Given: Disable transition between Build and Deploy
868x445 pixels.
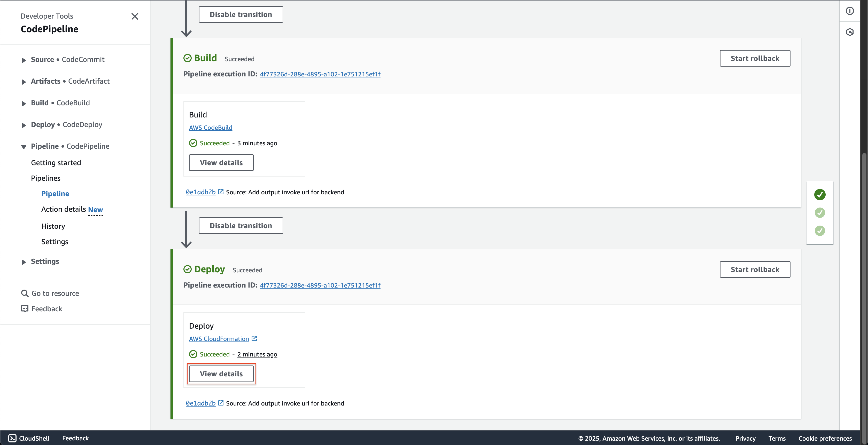Looking at the screenshot, I should pyautogui.click(x=241, y=226).
